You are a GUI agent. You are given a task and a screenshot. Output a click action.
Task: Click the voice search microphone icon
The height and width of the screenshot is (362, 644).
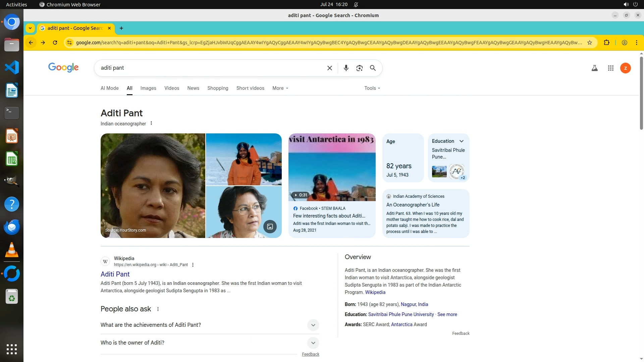(346, 68)
